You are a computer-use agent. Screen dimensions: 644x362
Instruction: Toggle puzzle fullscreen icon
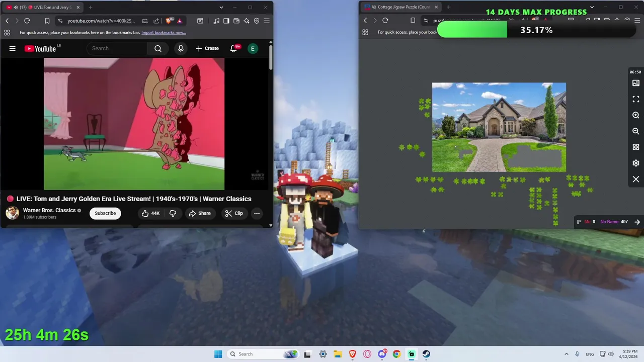point(636,99)
